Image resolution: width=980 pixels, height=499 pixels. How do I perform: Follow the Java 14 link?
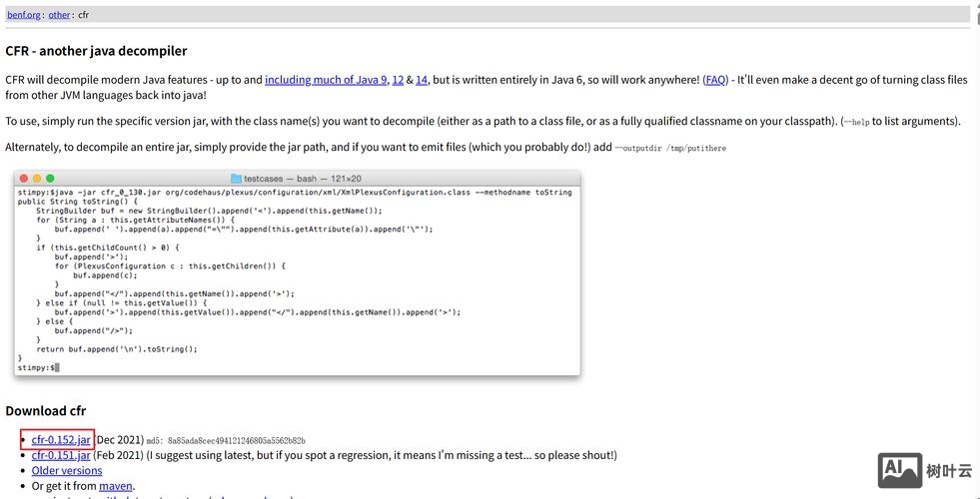pyautogui.click(x=422, y=80)
